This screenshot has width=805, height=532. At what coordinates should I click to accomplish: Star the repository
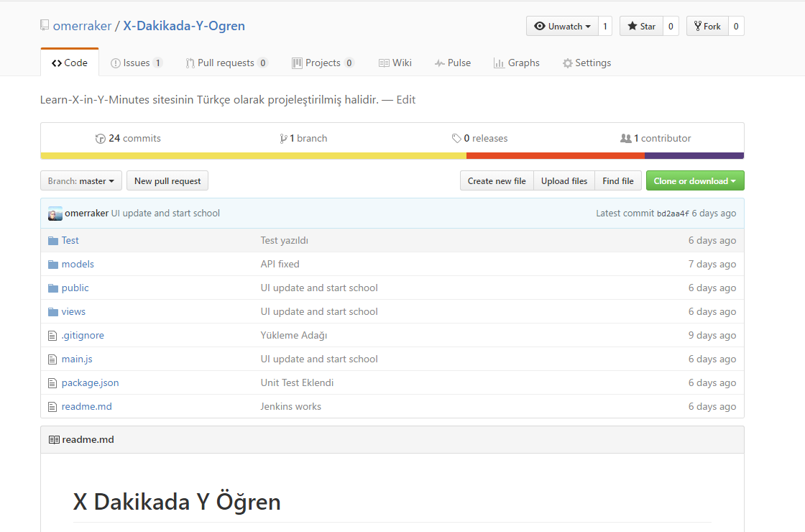click(x=641, y=26)
